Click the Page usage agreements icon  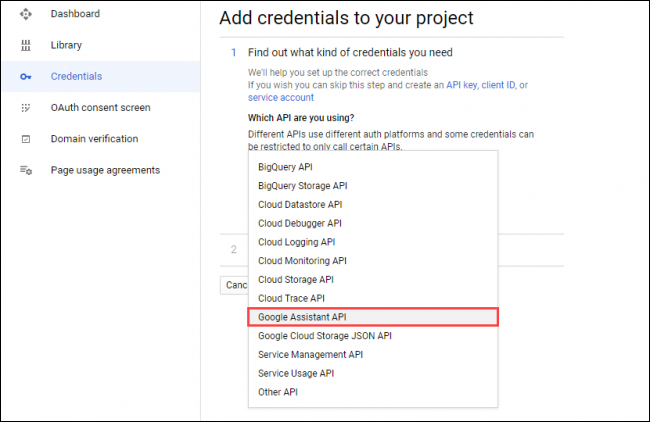pyautogui.click(x=26, y=170)
